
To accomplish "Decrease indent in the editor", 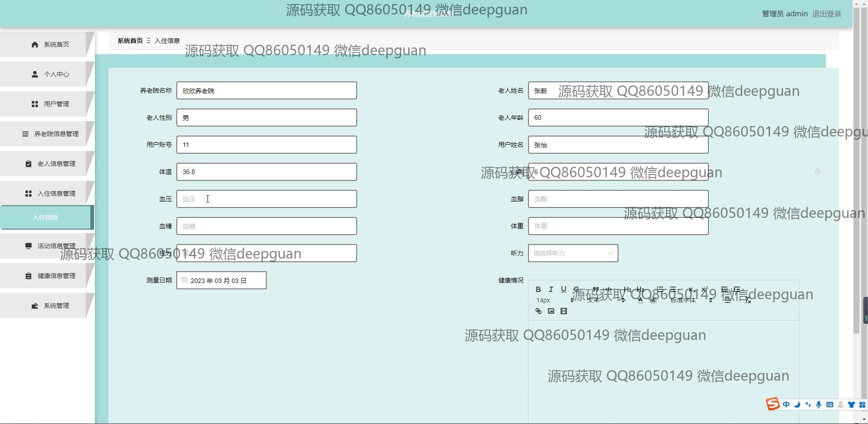I will 724,289.
